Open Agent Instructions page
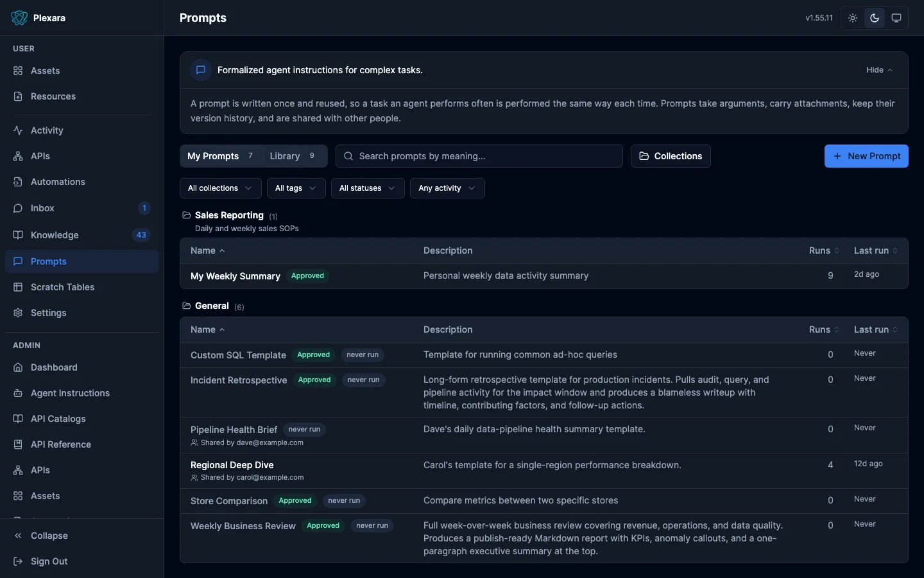This screenshot has width=924, height=578. (x=81, y=393)
